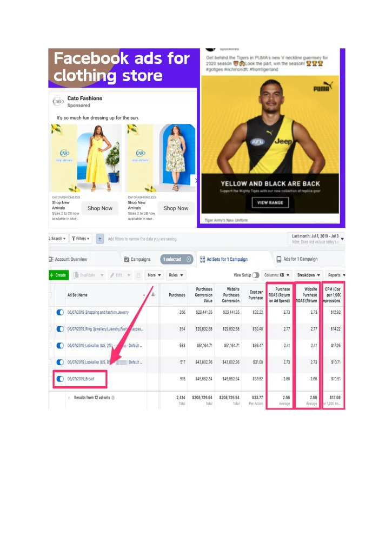Click the plus add-filter icon
The height and width of the screenshot is (554, 392).
pyautogui.click(x=100, y=239)
